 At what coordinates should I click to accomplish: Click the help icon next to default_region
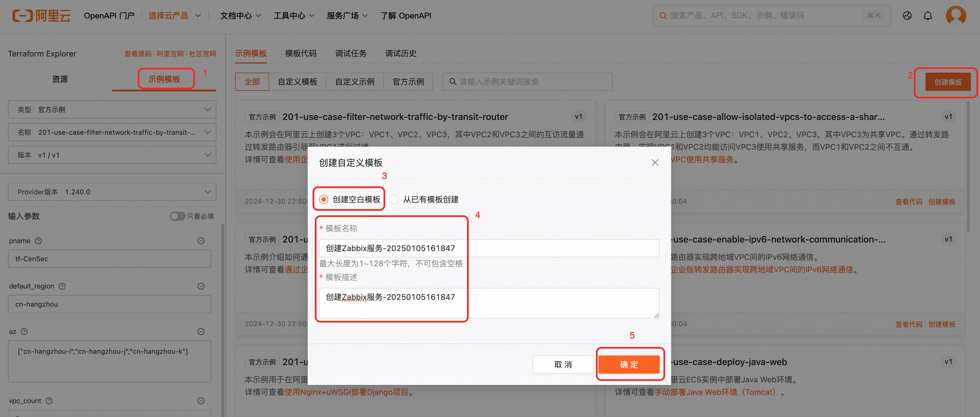62,286
